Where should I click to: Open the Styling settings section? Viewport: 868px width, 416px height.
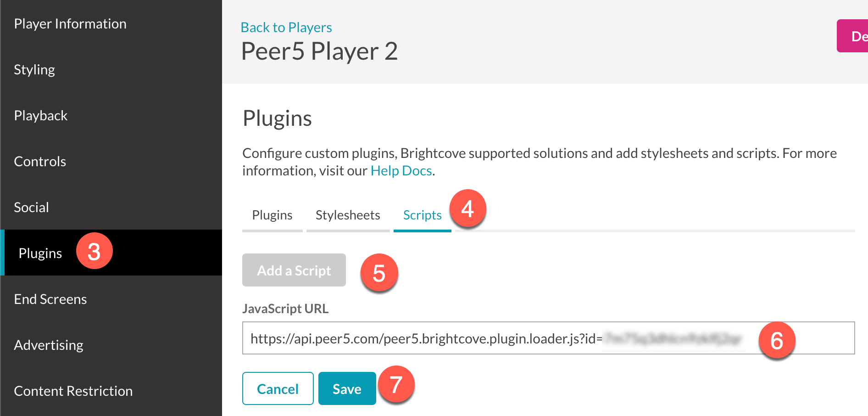click(34, 69)
